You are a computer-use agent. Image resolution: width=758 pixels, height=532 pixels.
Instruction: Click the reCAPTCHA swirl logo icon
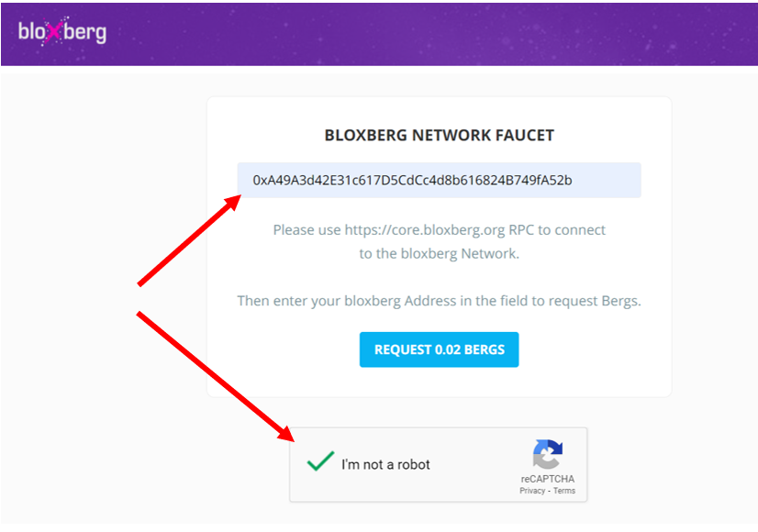pyautogui.click(x=547, y=454)
